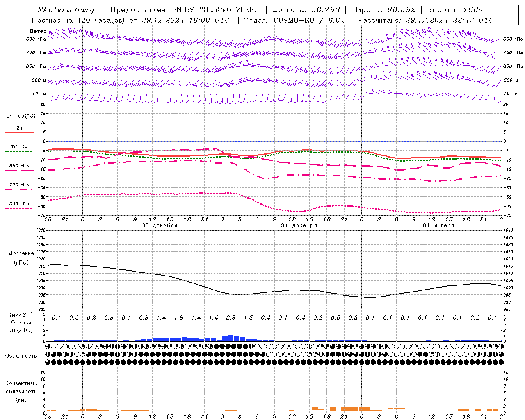The image size is (525, 420).
Task: Click the 'Модель COSMO-RU / 6.6км' label
Action: point(295,20)
